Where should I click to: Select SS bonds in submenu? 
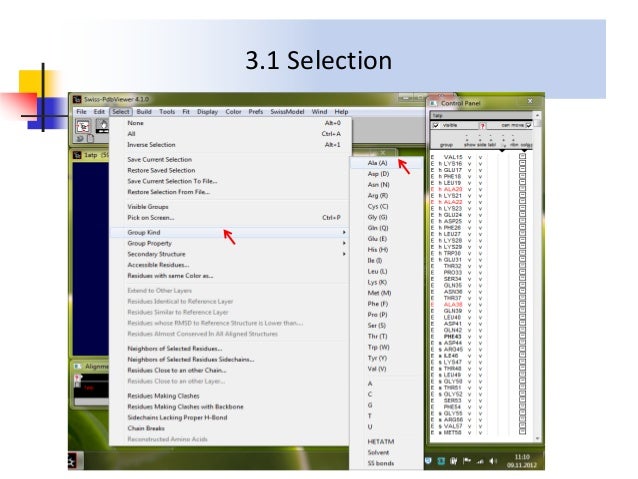click(387, 463)
